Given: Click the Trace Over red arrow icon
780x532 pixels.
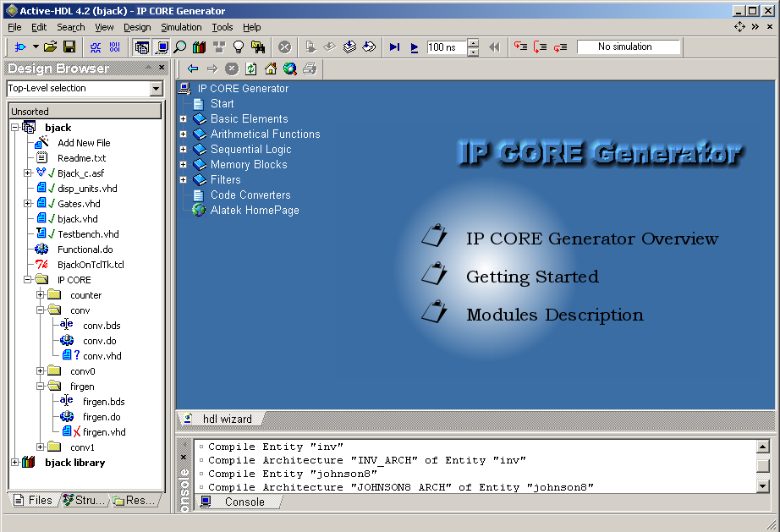Looking at the screenshot, I should tap(541, 47).
